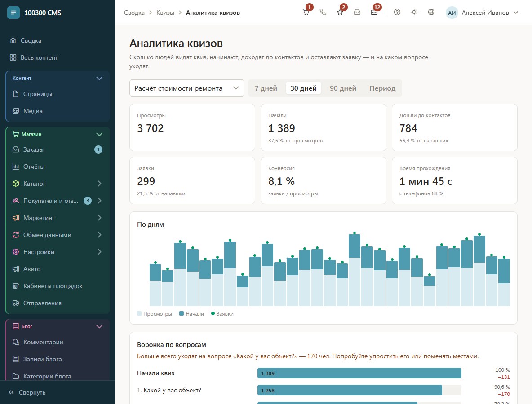Viewport: 532px width, 404px height.
Task: Go to Сводка in the sidebar
Action: click(58, 40)
